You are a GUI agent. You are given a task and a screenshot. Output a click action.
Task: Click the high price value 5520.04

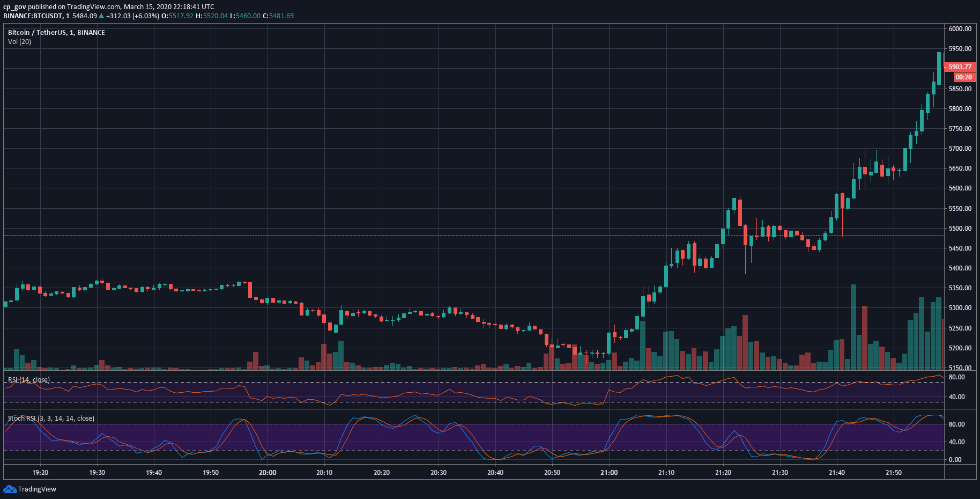point(215,16)
